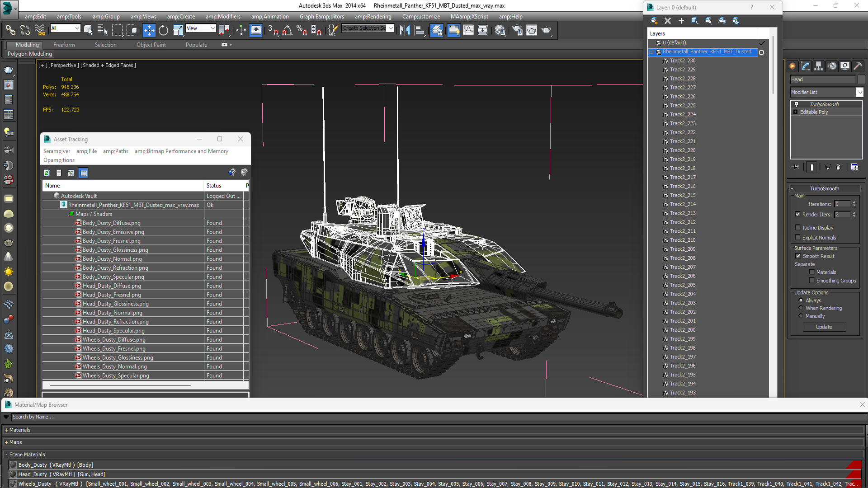Click the Status column header

[224, 186]
